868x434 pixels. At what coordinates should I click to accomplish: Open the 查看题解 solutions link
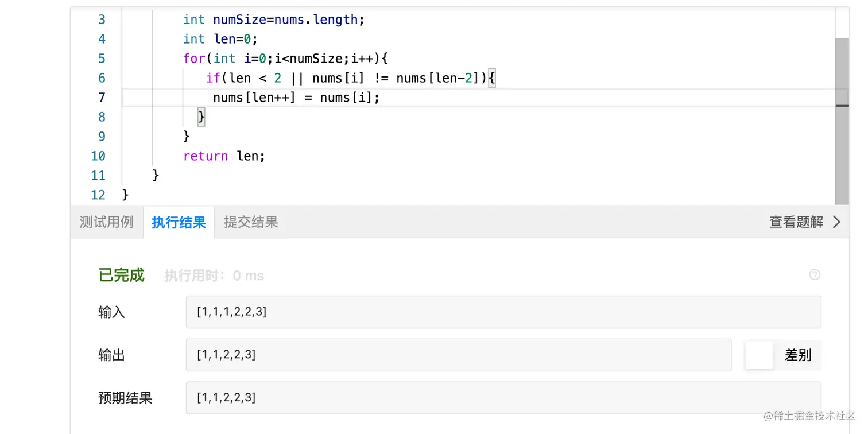796,222
